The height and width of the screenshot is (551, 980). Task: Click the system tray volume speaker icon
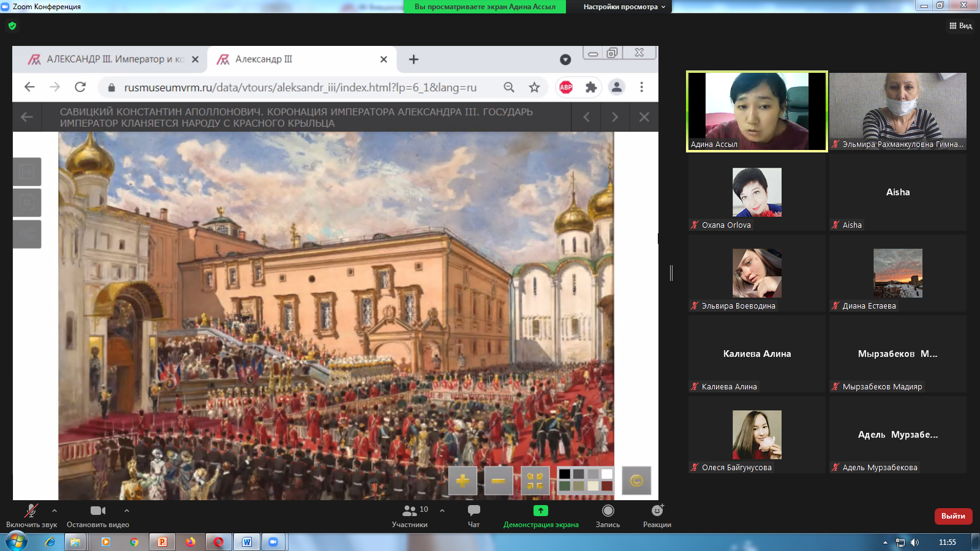(x=915, y=542)
